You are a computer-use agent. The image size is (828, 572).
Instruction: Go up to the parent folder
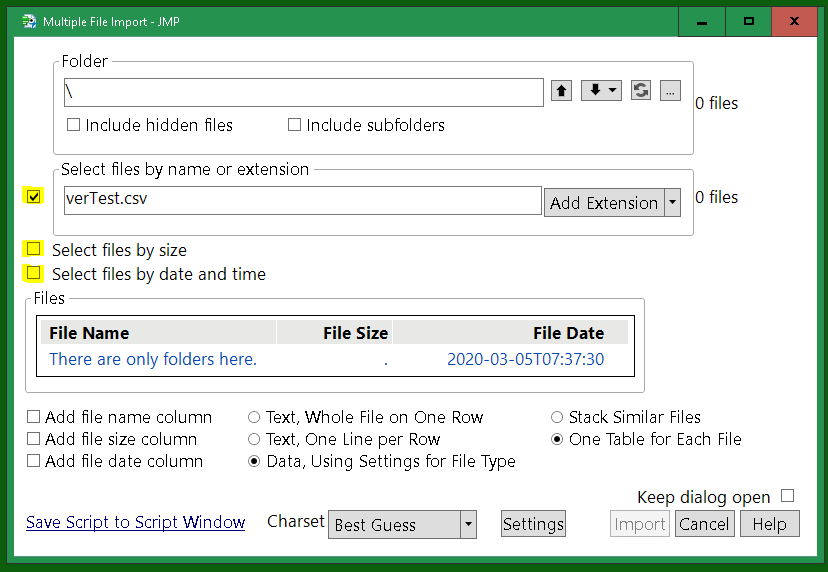point(562,91)
